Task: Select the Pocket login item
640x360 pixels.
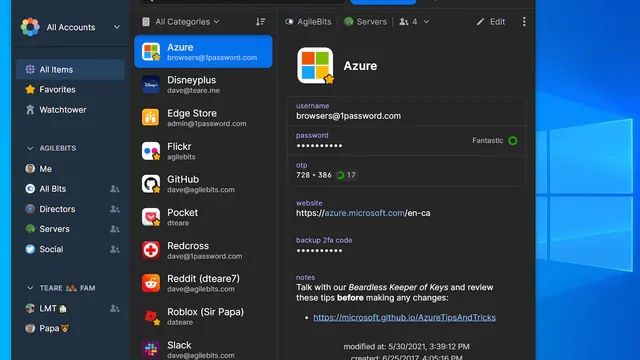Action: click(203, 217)
